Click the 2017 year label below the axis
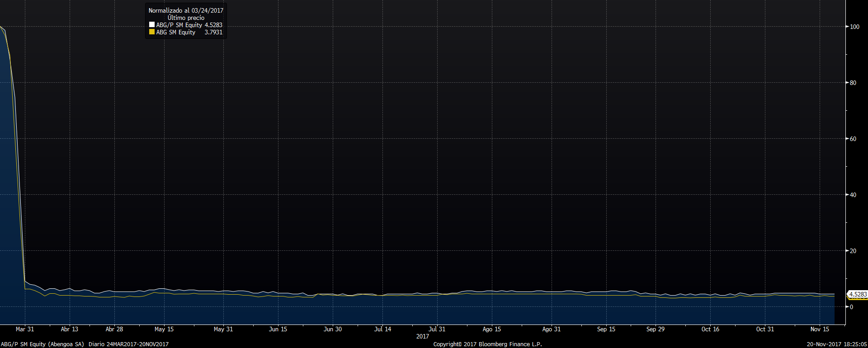868x348 pixels. (x=423, y=336)
